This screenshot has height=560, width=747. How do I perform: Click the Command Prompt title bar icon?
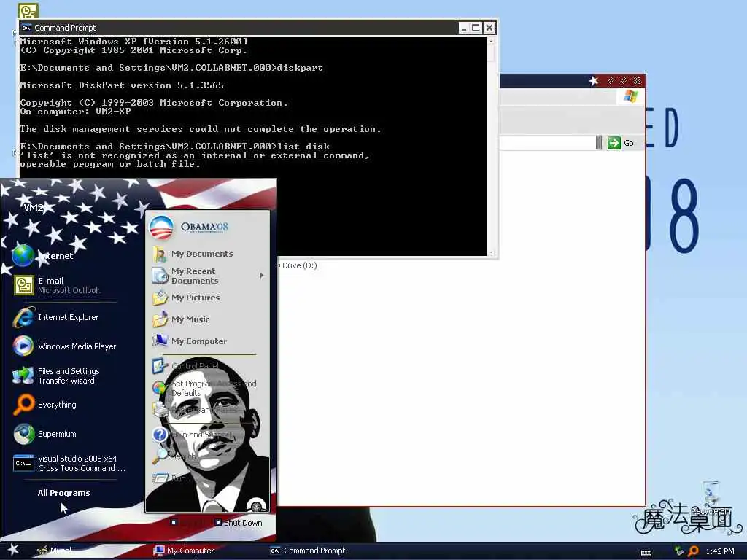pos(26,28)
